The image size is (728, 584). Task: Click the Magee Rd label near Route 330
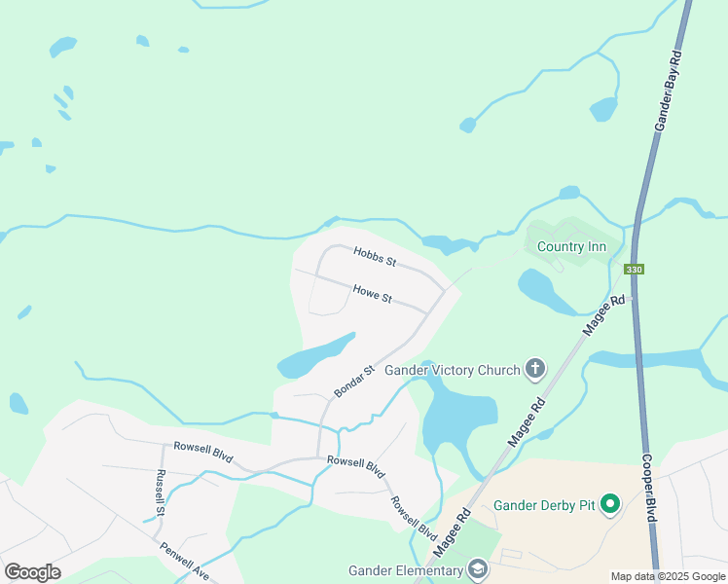point(603,315)
